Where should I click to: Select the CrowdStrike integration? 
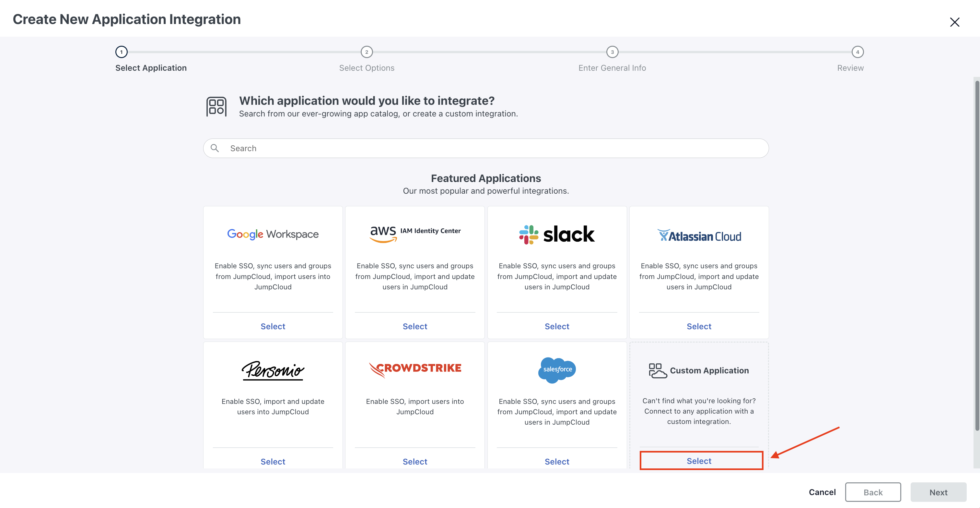tap(415, 462)
